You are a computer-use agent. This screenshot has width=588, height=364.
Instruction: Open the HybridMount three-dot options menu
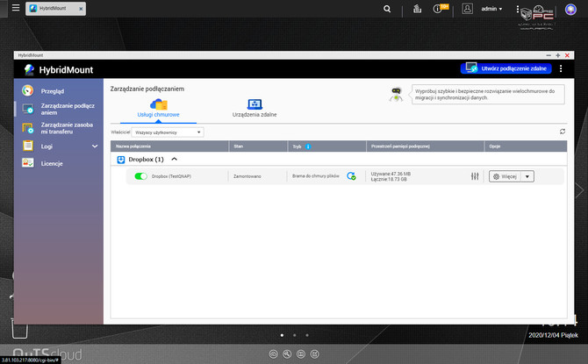click(x=561, y=68)
